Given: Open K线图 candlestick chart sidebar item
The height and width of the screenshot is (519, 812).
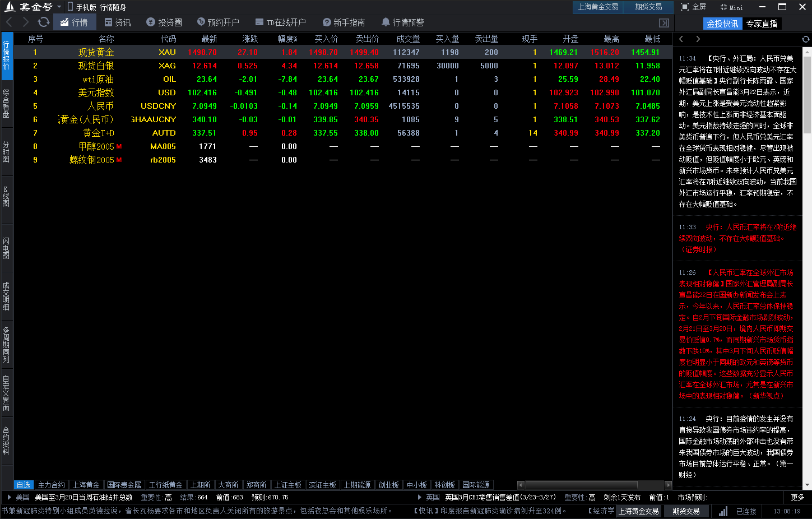Looking at the screenshot, I should [x=6, y=197].
